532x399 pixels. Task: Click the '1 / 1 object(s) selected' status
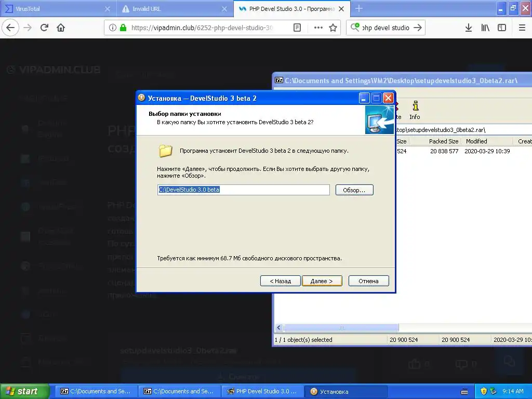point(303,340)
